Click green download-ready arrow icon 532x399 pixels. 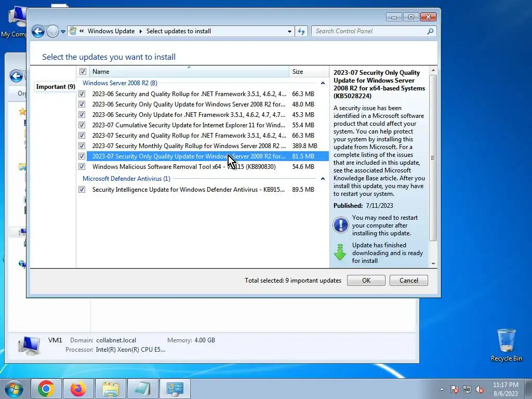coord(340,252)
